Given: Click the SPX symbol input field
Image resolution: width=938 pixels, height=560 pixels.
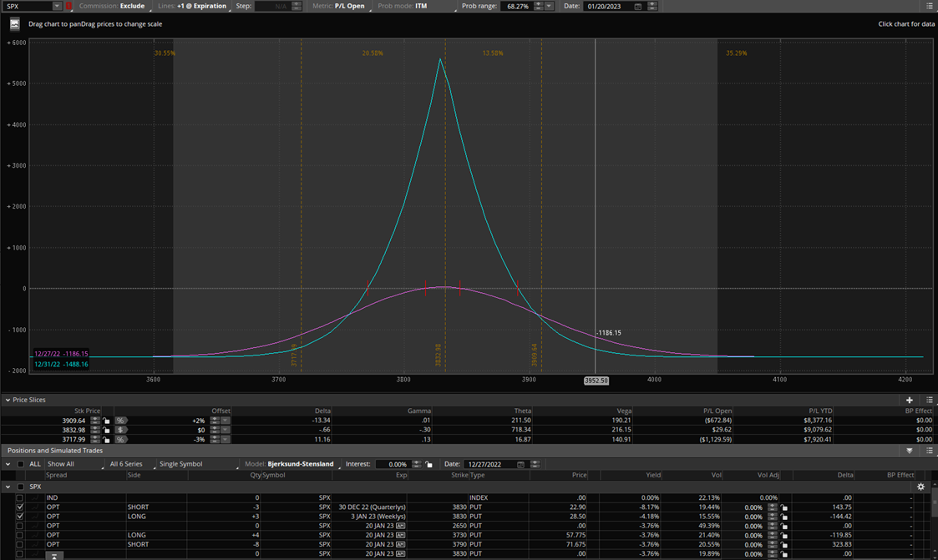Looking at the screenshot, I should (27, 6).
